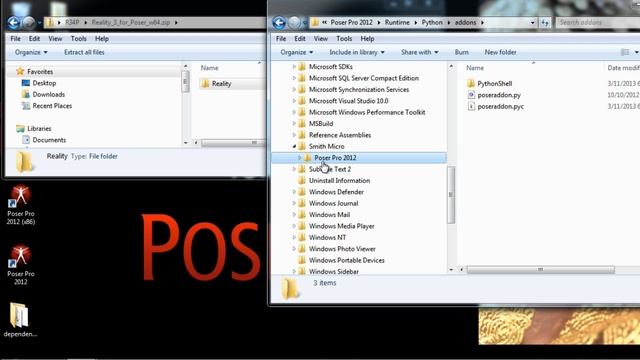Open Edit menu in addons window
This screenshot has height=360, width=640.
click(300, 39)
